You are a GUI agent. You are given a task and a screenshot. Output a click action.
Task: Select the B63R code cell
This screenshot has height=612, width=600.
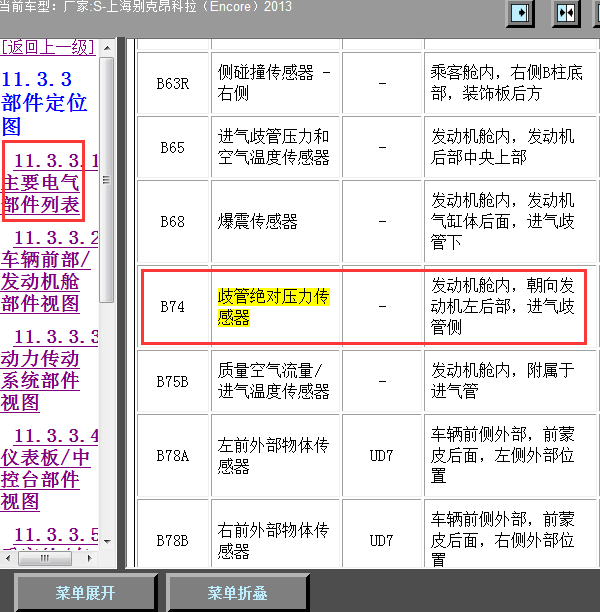(x=173, y=83)
